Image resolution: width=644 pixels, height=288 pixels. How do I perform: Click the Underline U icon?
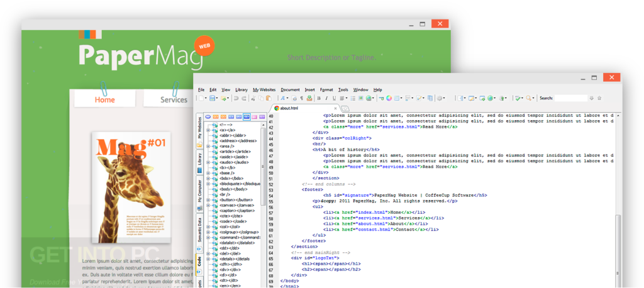coord(334,98)
